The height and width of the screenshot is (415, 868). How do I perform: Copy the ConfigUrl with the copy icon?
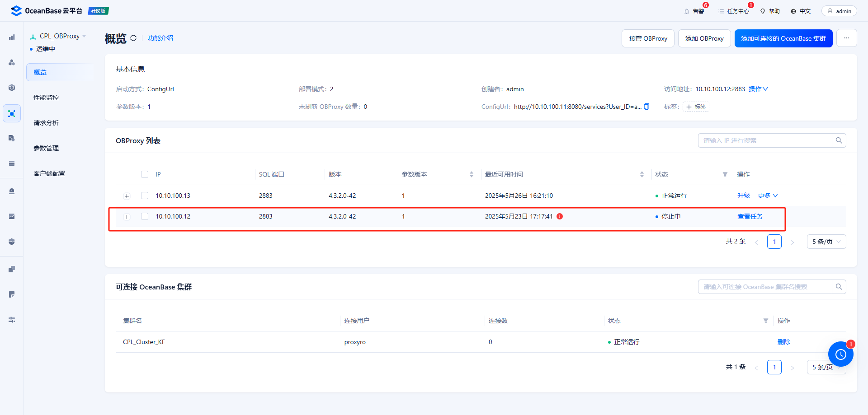pyautogui.click(x=646, y=107)
